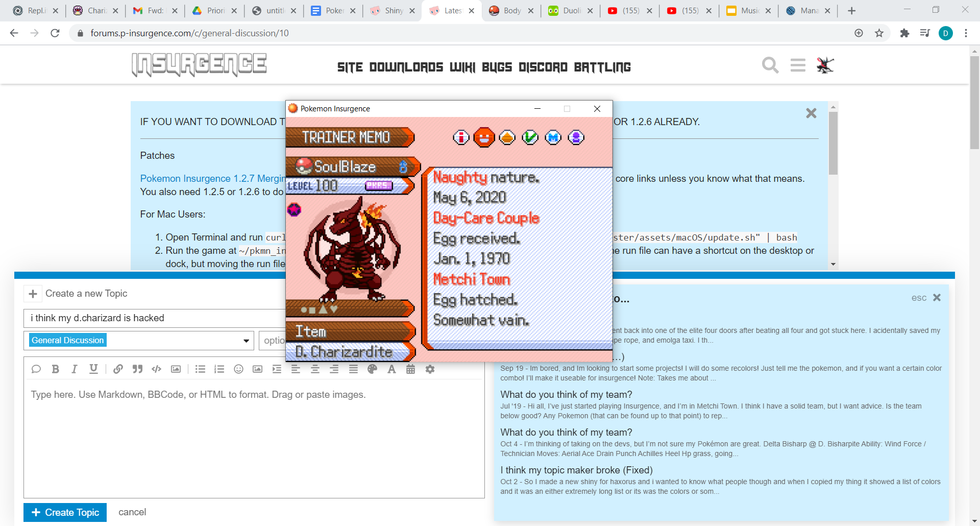Open the emoji picker

(238, 369)
